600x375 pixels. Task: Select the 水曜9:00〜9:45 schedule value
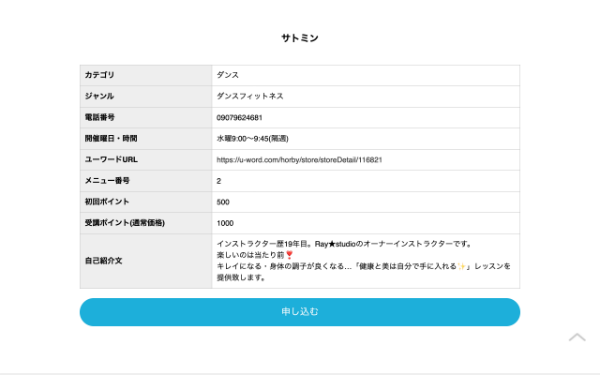(x=253, y=139)
